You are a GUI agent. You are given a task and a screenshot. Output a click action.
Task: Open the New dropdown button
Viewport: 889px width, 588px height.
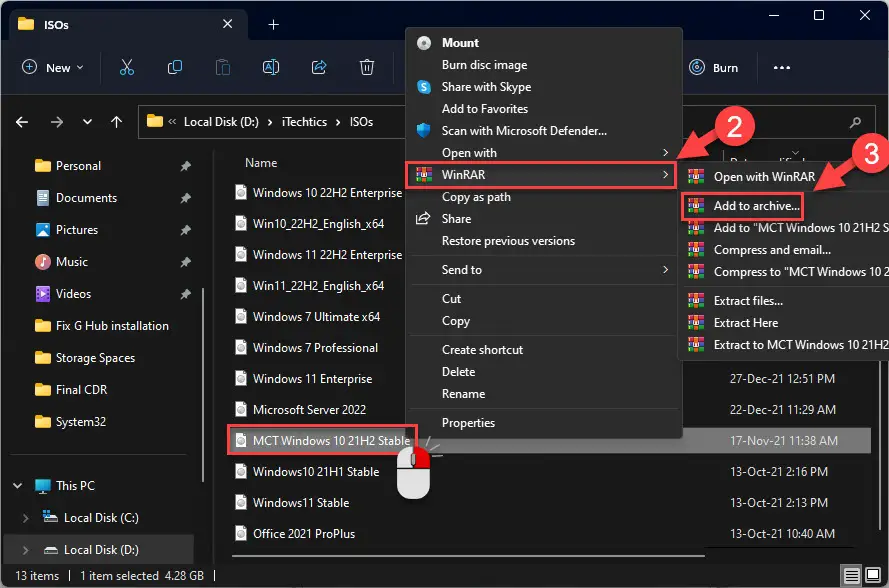coord(53,67)
